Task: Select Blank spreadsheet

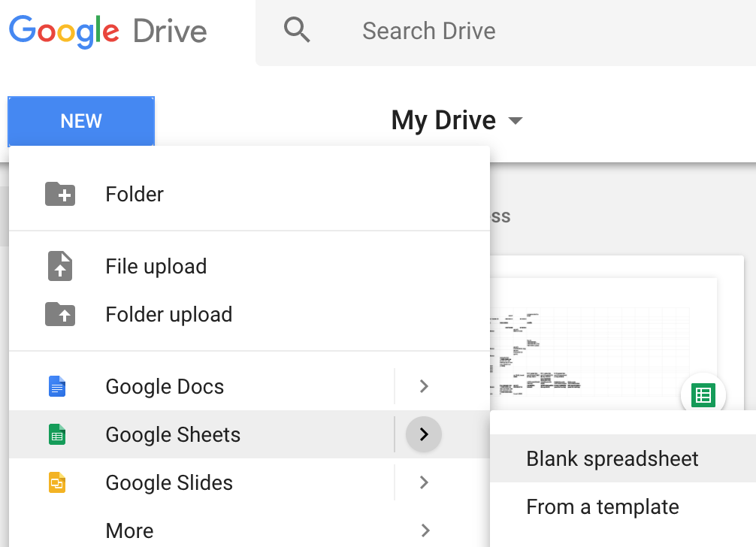Action: coord(612,458)
